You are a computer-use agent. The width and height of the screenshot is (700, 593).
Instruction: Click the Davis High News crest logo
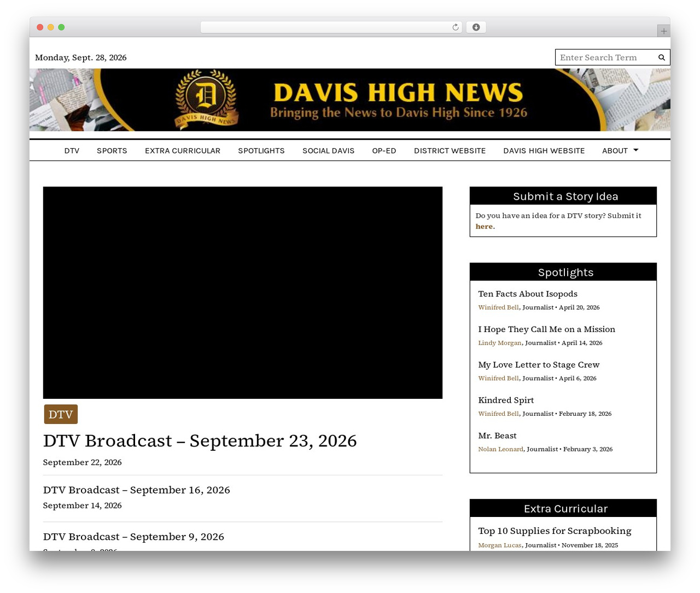[207, 100]
